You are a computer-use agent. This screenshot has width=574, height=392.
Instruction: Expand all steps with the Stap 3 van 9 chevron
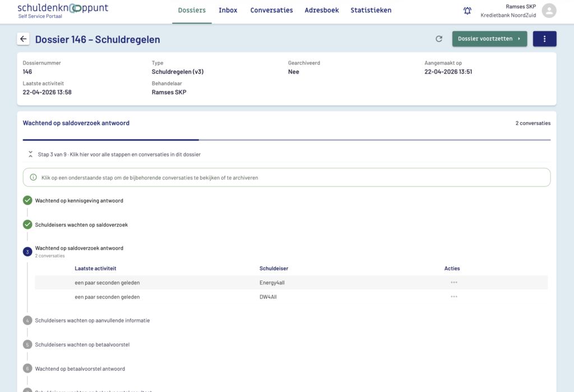tap(30, 154)
